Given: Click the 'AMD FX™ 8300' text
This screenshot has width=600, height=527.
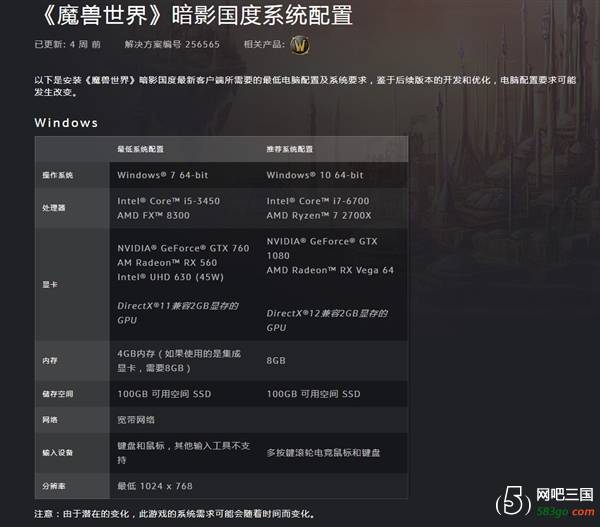Looking at the screenshot, I should click(x=153, y=215).
